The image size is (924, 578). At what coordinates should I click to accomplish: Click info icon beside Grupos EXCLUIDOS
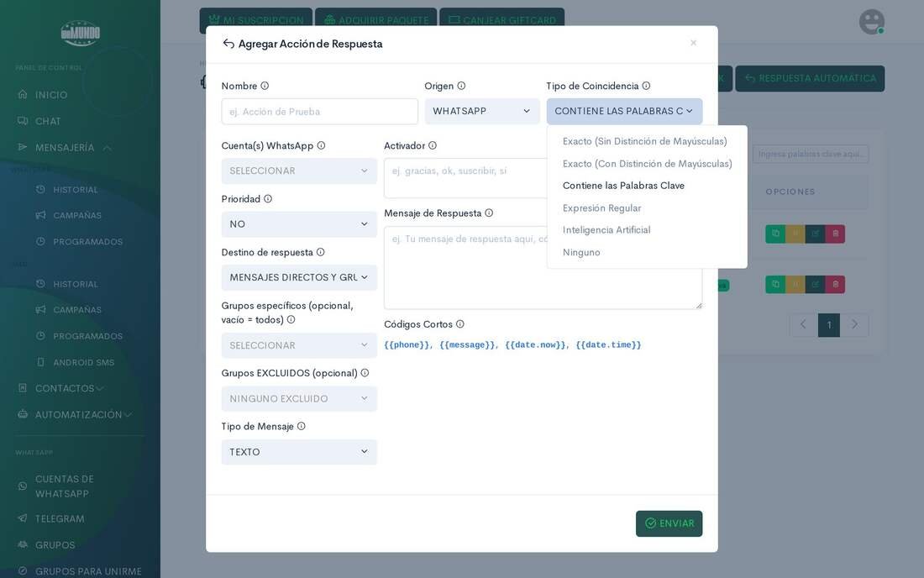[x=365, y=372]
